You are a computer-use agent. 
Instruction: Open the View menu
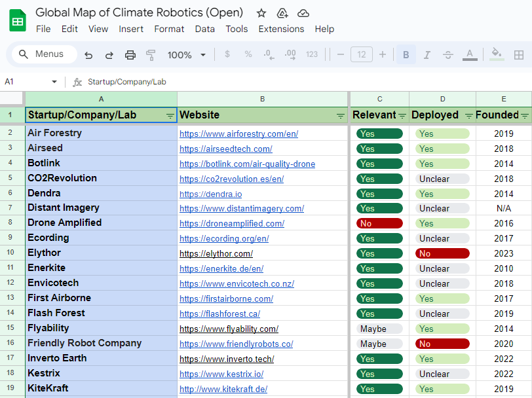coord(98,29)
